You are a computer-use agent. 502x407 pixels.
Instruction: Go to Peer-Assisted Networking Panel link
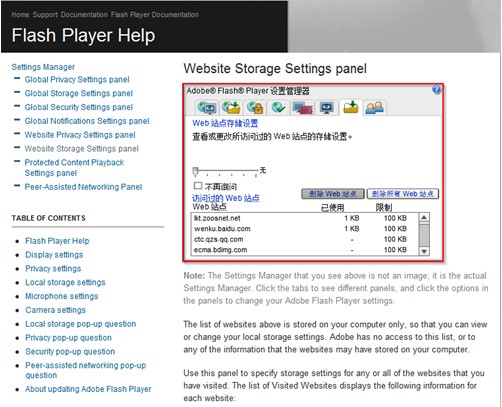83,187
